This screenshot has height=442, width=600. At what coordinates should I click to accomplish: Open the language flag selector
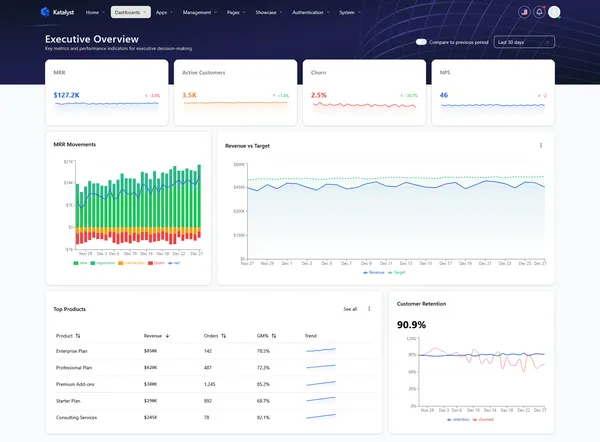pyautogui.click(x=523, y=12)
